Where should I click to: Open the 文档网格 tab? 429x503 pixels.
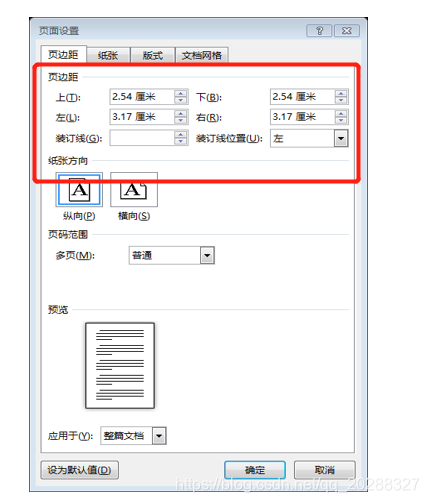pyautogui.click(x=202, y=55)
